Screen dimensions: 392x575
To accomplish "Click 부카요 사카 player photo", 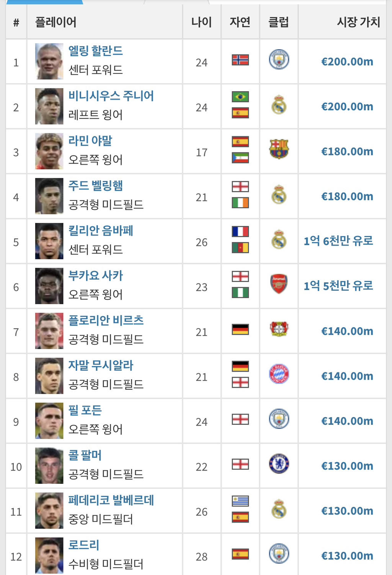I will (x=49, y=286).
